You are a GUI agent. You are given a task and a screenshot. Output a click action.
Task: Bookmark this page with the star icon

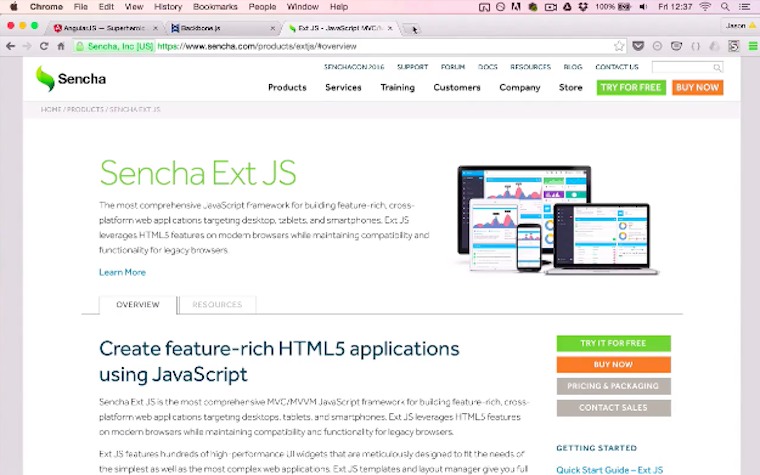[619, 46]
